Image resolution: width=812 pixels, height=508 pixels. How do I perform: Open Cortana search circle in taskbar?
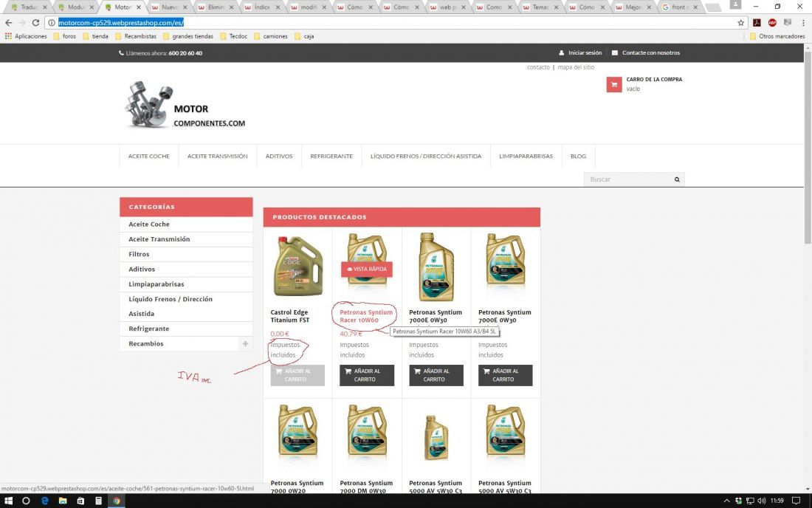(26, 501)
